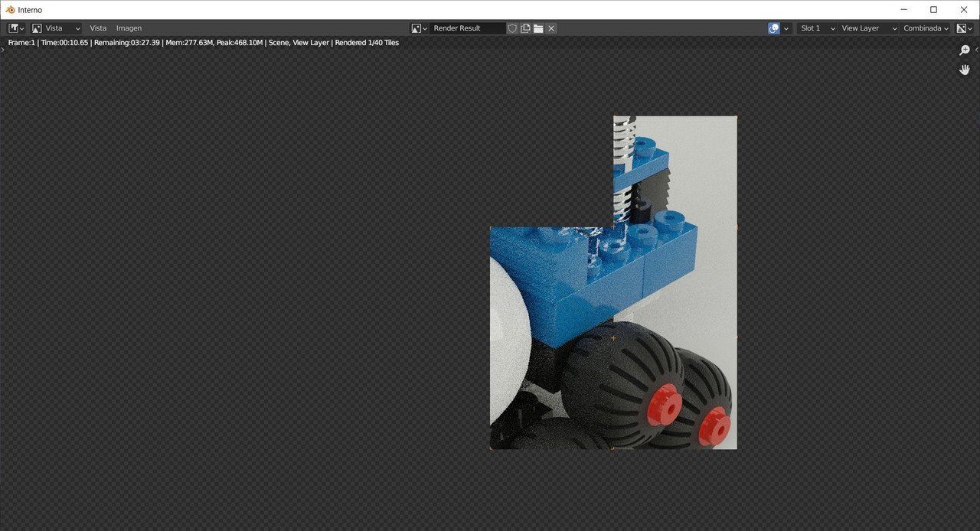Open image with the folder icon
Screen dimensions: 980x531
click(x=538, y=28)
